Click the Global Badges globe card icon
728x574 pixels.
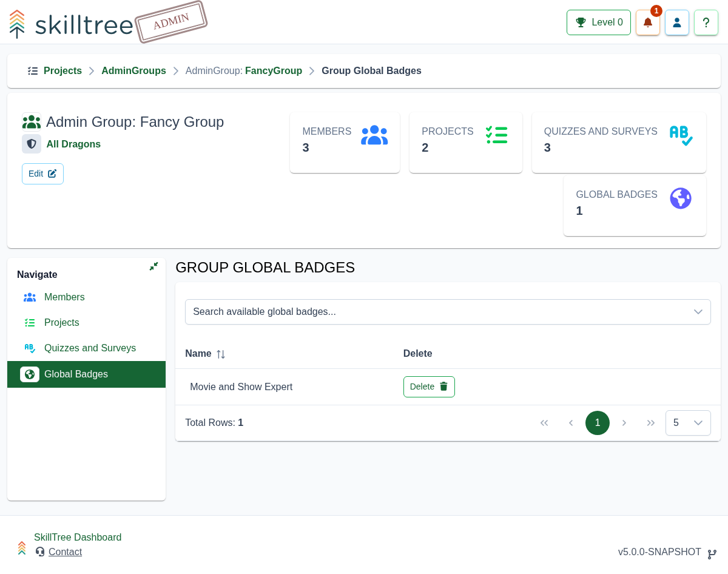[x=681, y=198]
